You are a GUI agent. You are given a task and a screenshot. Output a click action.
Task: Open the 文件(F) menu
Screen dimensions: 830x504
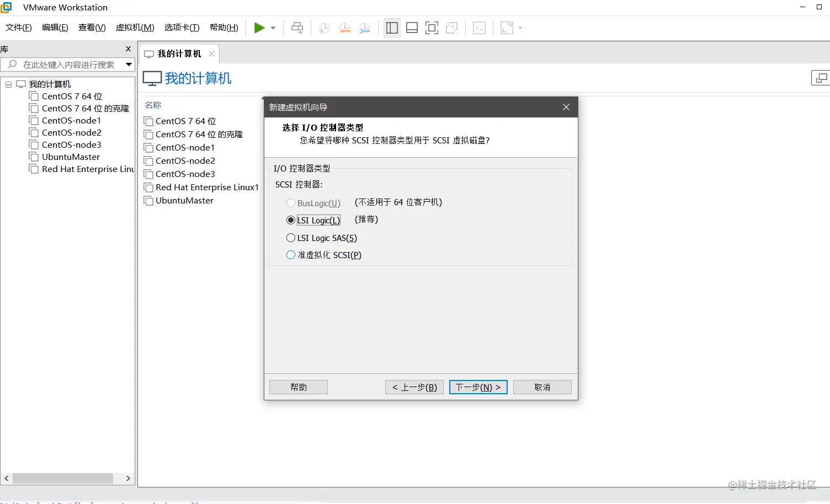(x=19, y=28)
